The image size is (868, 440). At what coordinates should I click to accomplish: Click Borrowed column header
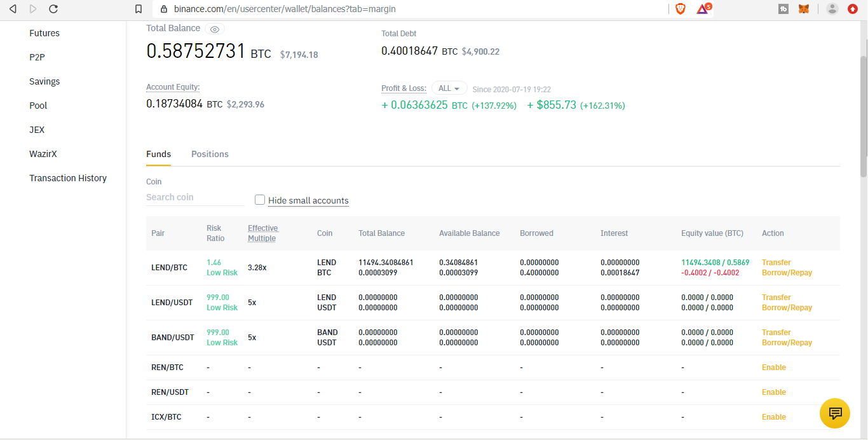tap(536, 233)
